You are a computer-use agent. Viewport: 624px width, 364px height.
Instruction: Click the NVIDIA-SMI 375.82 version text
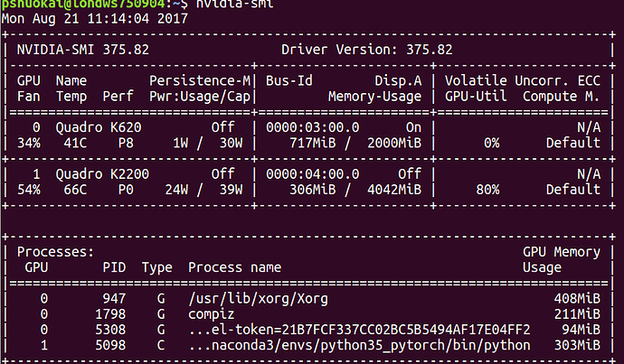pyautogui.click(x=83, y=50)
